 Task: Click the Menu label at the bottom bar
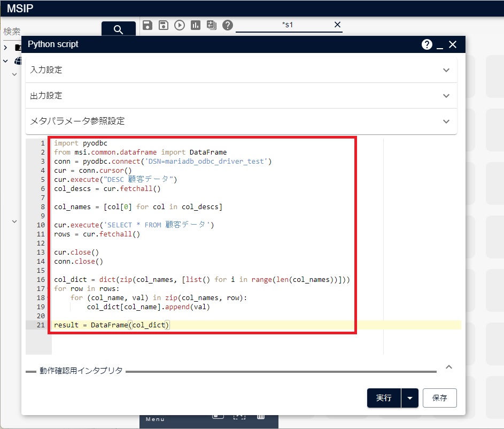155,419
